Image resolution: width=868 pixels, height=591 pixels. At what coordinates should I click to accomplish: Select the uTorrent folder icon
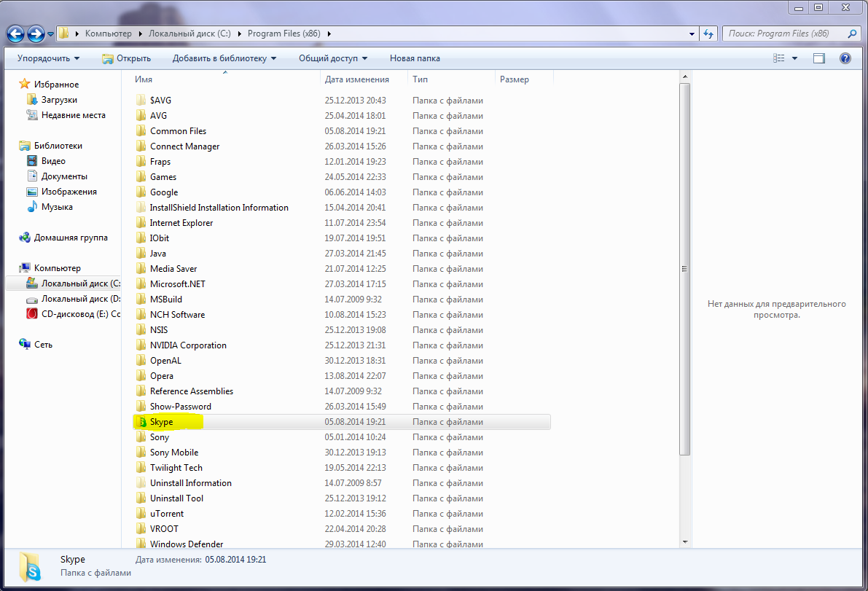[x=141, y=514]
